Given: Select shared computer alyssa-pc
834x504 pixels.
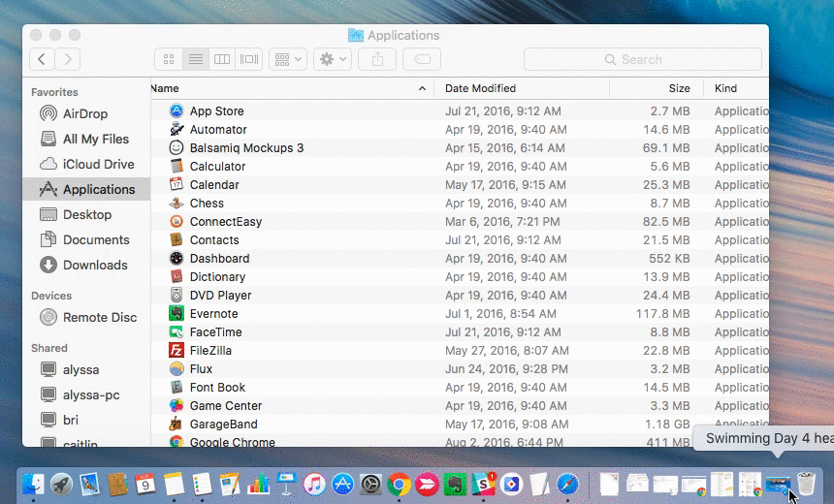Looking at the screenshot, I should click(86, 394).
